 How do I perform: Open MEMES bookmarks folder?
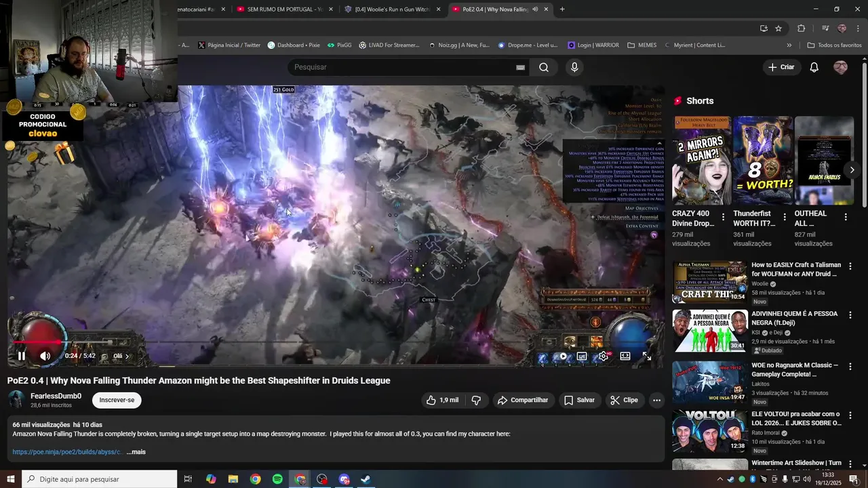[642, 45]
